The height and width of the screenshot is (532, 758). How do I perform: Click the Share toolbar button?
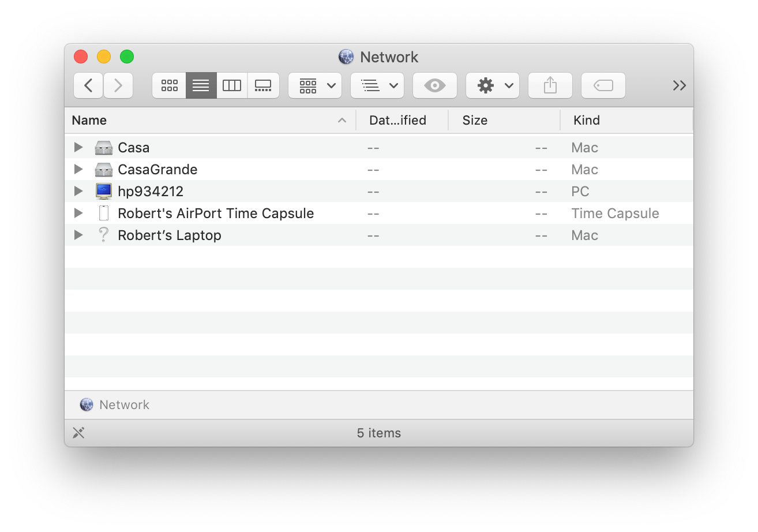550,85
